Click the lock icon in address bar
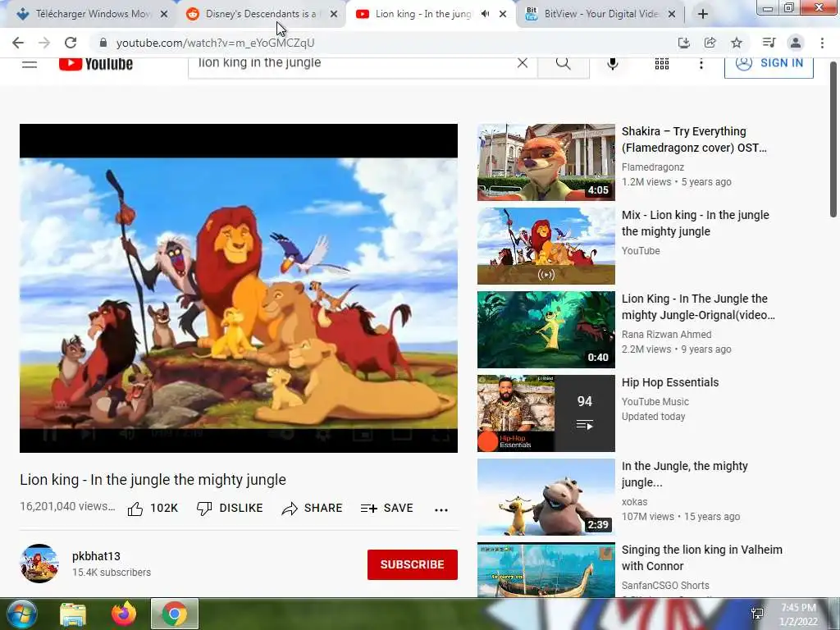The height and width of the screenshot is (630, 840). pos(103,43)
